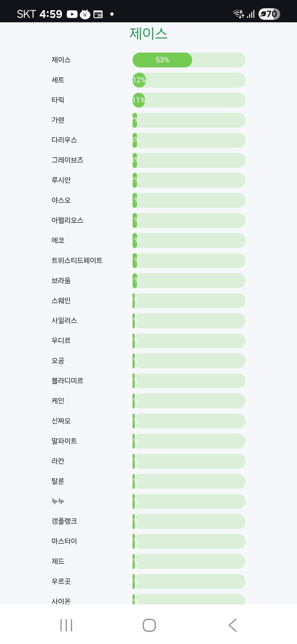Image resolution: width=297 pixels, height=644 pixels.
Task: Tap the calendar notification icon
Action: coord(98,14)
